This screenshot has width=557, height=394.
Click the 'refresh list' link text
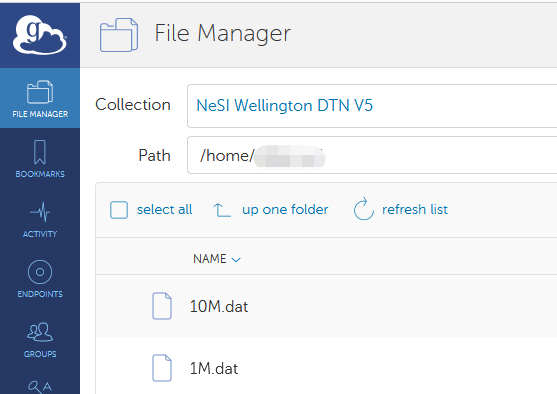pyautogui.click(x=415, y=209)
